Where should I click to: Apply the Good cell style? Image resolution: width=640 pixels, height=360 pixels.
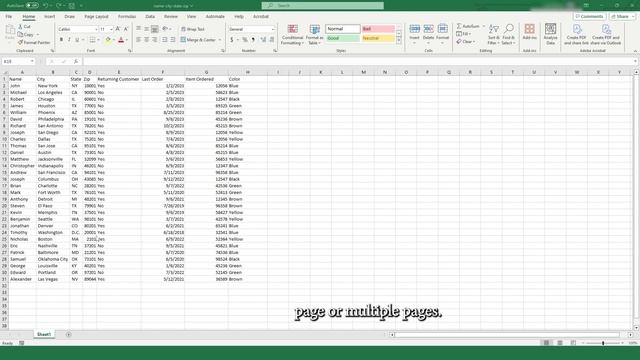tap(343, 38)
